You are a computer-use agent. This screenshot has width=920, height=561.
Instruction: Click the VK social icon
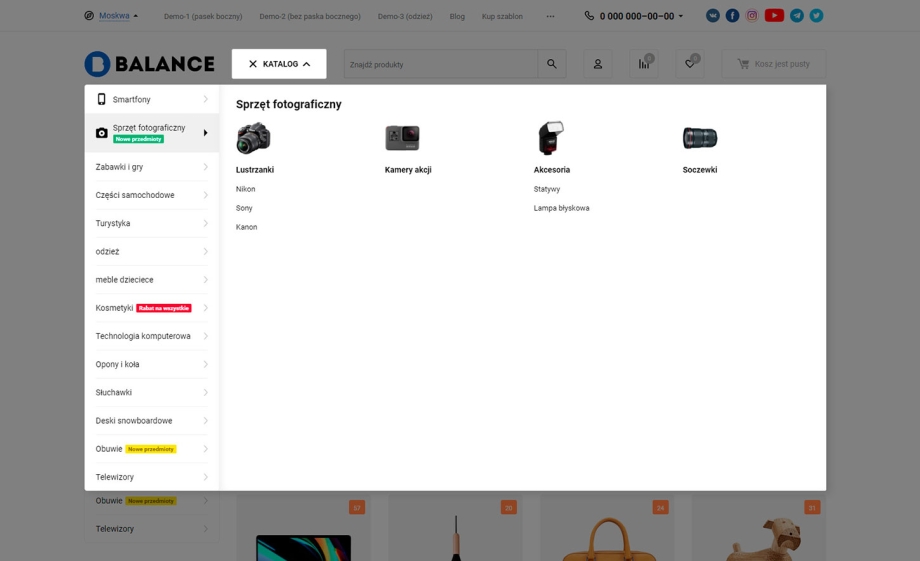click(x=712, y=16)
